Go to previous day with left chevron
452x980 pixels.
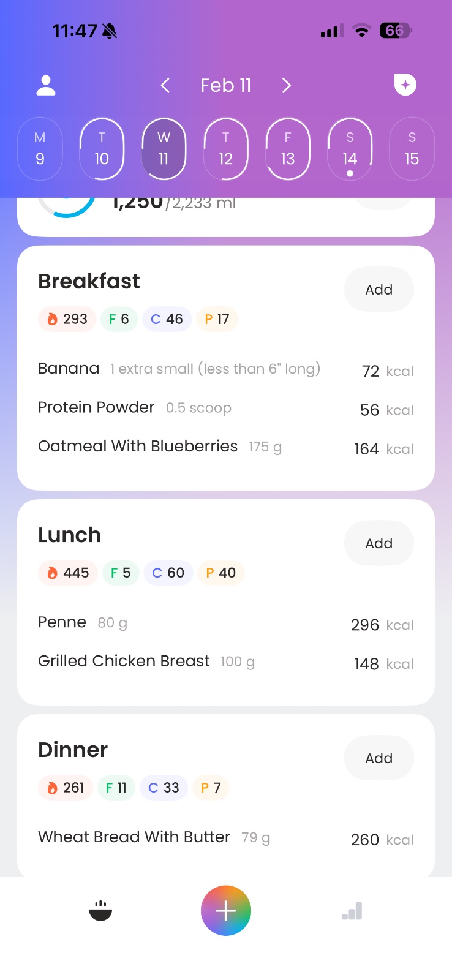point(165,85)
